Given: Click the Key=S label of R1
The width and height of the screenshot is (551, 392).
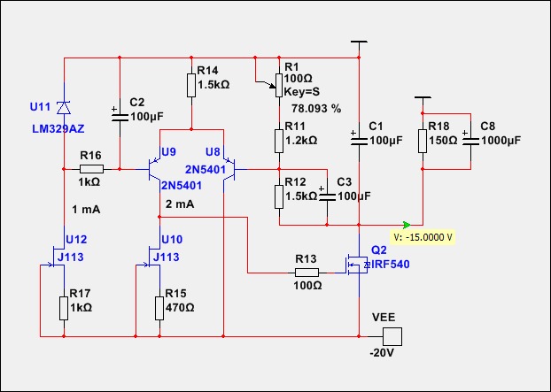Looking at the screenshot, I should click(x=301, y=92).
